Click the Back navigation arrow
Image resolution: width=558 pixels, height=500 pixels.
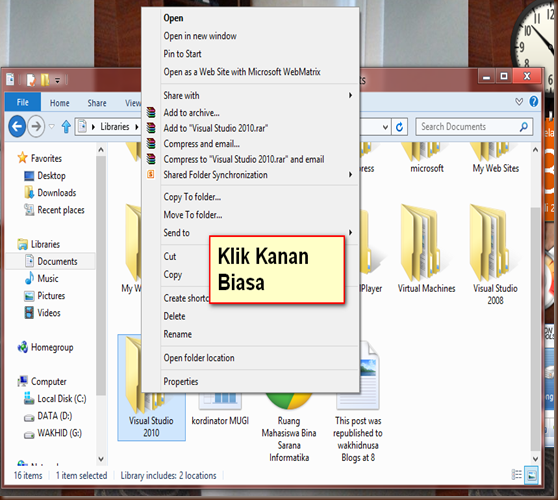(x=17, y=126)
